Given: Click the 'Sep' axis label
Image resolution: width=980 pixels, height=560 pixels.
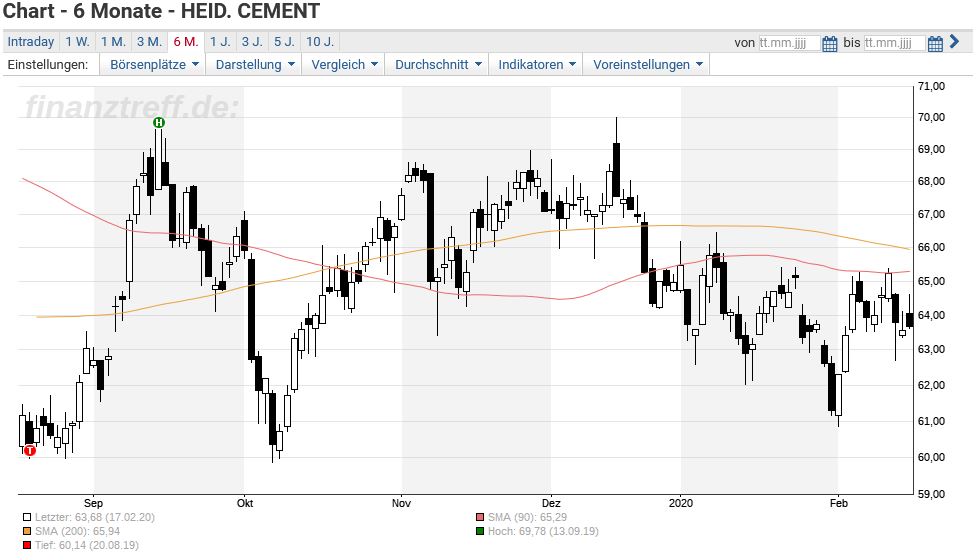Looking at the screenshot, I should click(93, 503).
